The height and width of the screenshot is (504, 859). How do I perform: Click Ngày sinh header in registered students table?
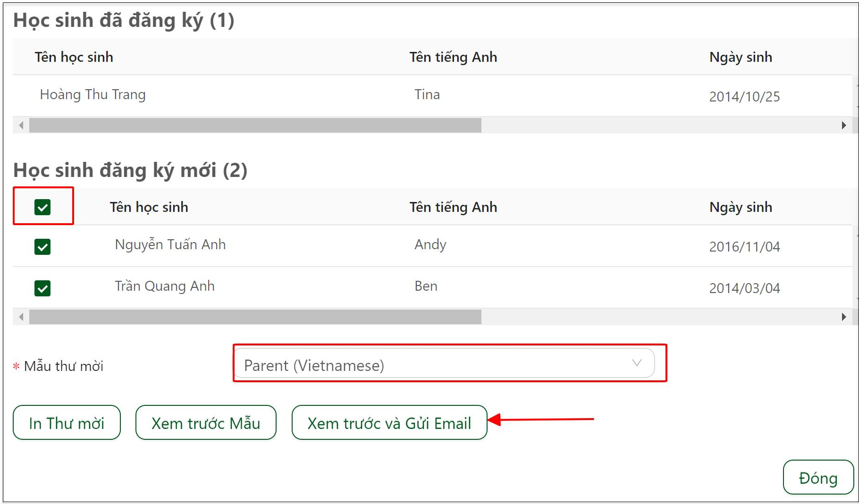click(x=741, y=57)
